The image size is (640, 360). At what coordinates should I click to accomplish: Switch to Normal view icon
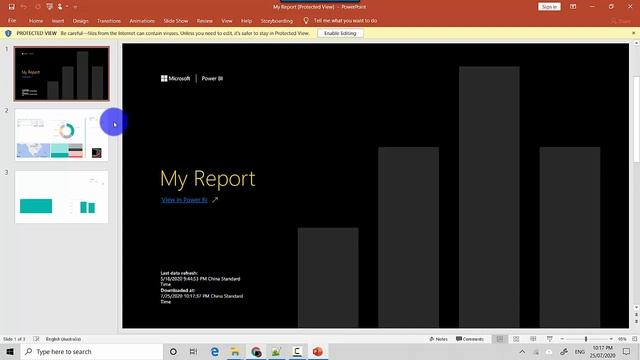click(500, 339)
